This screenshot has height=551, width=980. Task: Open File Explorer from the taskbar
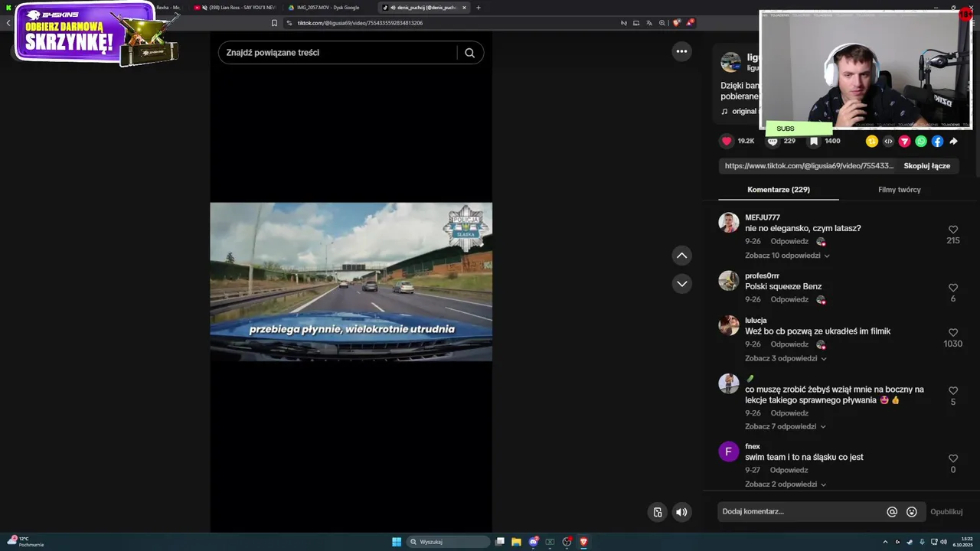click(x=516, y=542)
